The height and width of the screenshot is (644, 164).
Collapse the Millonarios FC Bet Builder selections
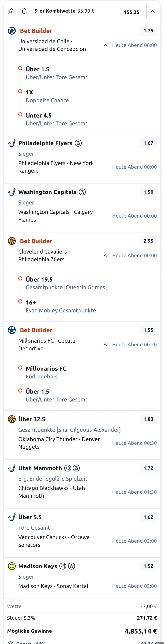(x=105, y=344)
